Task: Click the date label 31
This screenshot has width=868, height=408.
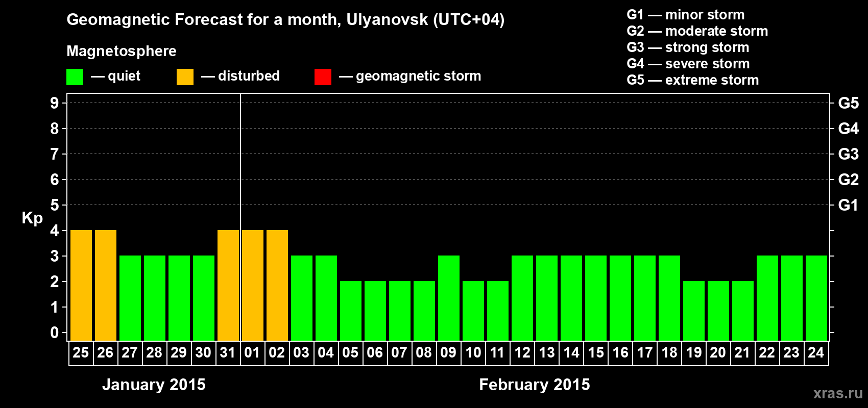Action: pos(228,353)
